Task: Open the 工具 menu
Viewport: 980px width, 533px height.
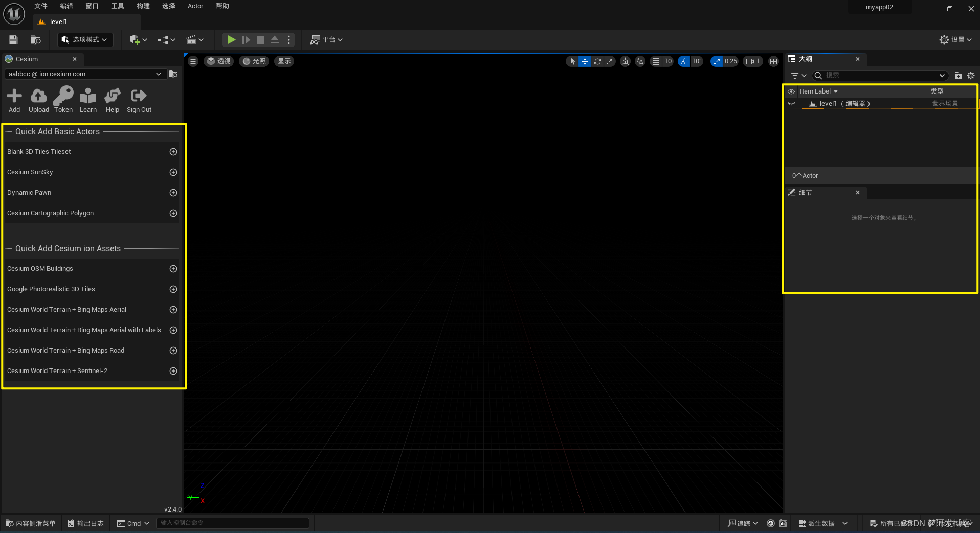Action: 118,6
